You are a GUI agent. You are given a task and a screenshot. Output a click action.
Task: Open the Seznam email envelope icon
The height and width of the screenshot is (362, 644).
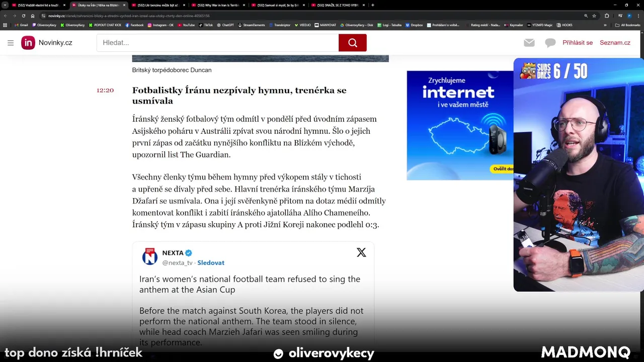coord(529,43)
